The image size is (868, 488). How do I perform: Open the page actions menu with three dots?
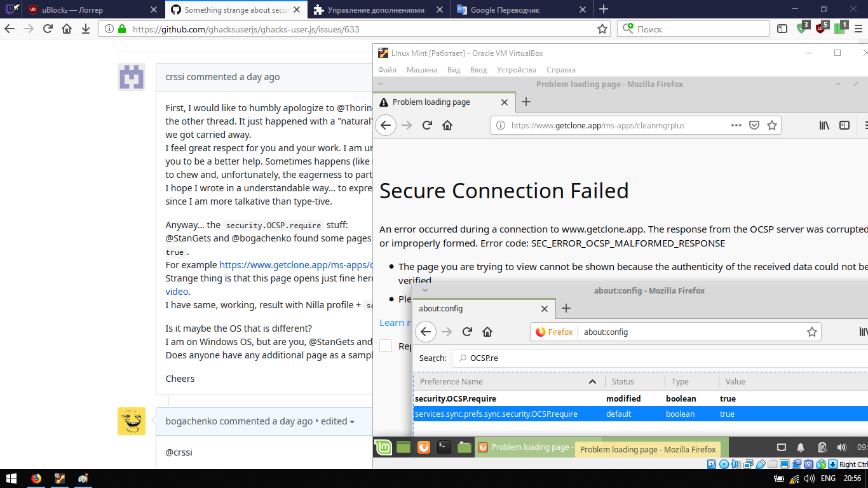(x=736, y=125)
